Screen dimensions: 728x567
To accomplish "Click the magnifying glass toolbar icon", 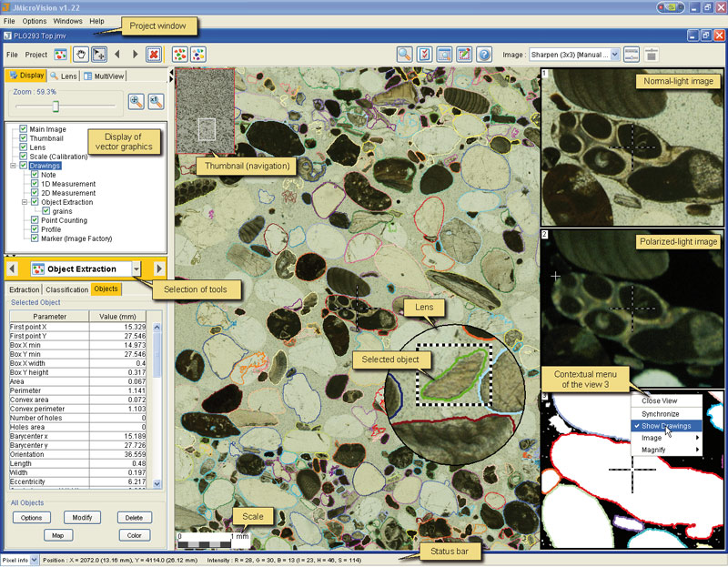I will point(404,55).
